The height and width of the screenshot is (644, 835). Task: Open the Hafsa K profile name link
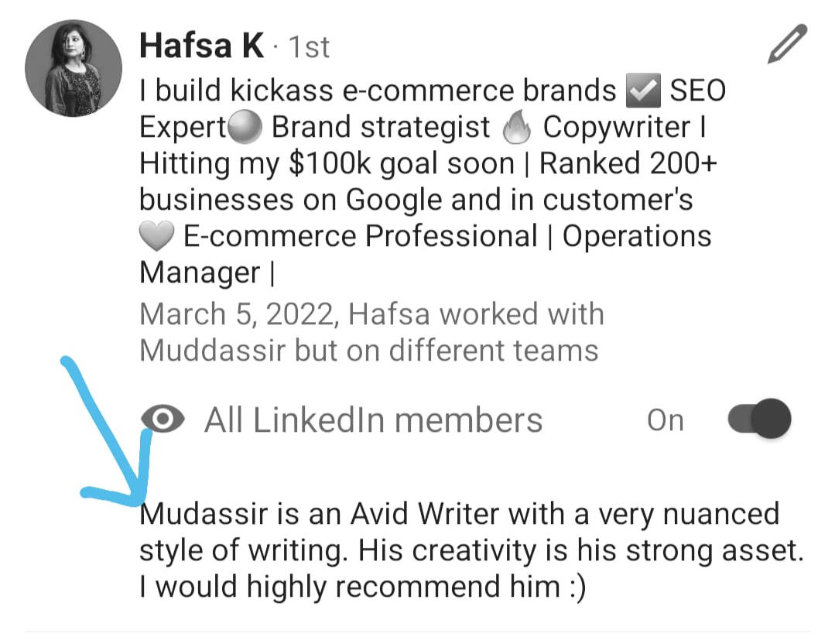point(201,46)
